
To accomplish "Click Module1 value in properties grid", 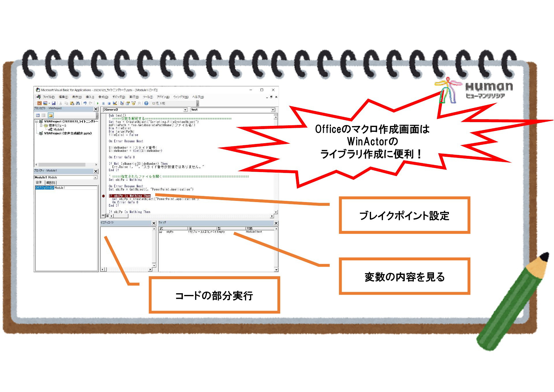I will [x=60, y=188].
